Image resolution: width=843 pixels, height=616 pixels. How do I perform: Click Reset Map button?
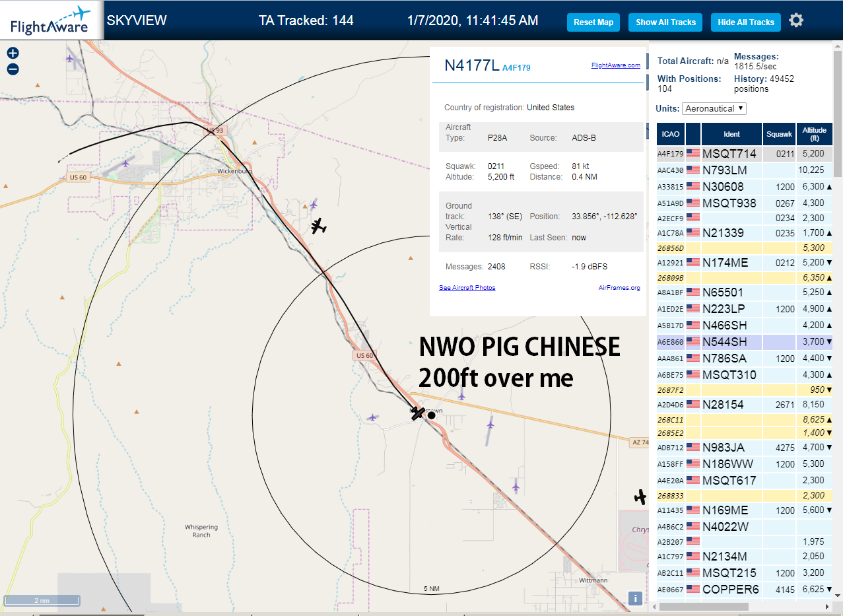593,22
